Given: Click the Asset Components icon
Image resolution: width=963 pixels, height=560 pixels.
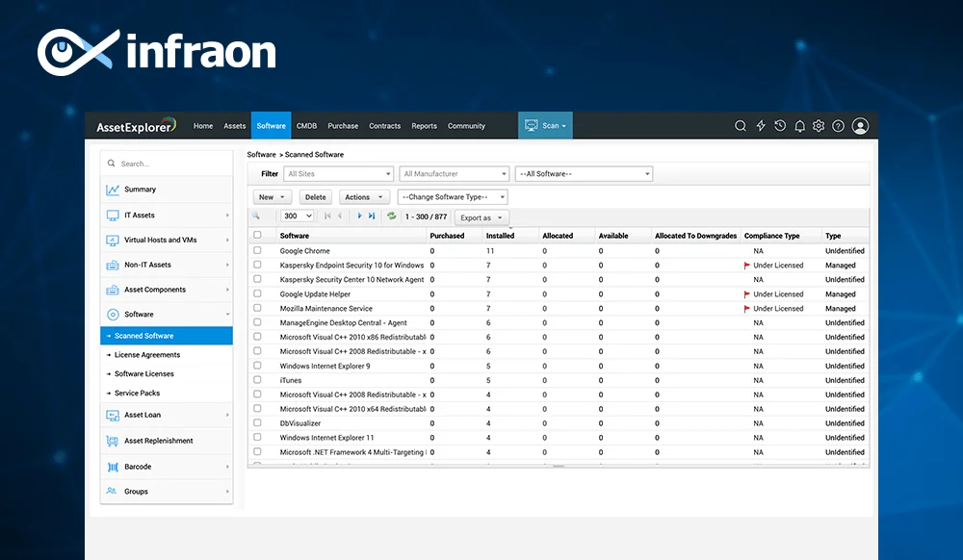Looking at the screenshot, I should [113, 290].
